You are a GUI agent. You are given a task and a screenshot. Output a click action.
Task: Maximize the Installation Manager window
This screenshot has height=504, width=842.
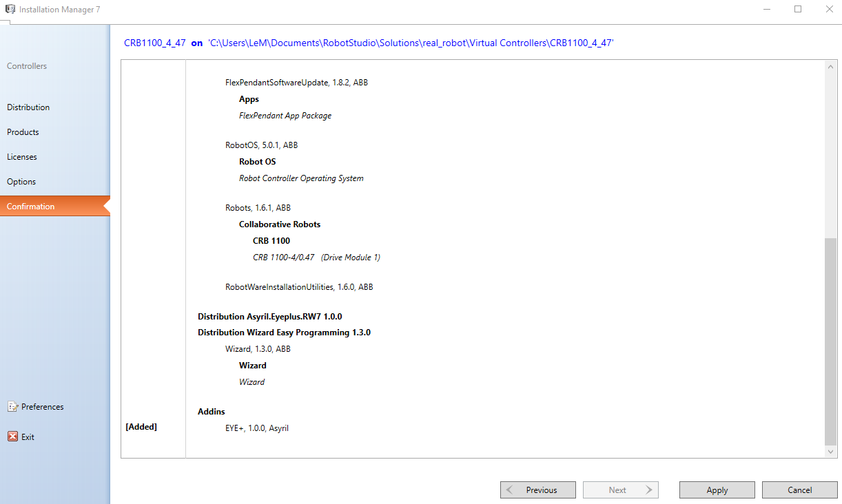click(x=798, y=9)
